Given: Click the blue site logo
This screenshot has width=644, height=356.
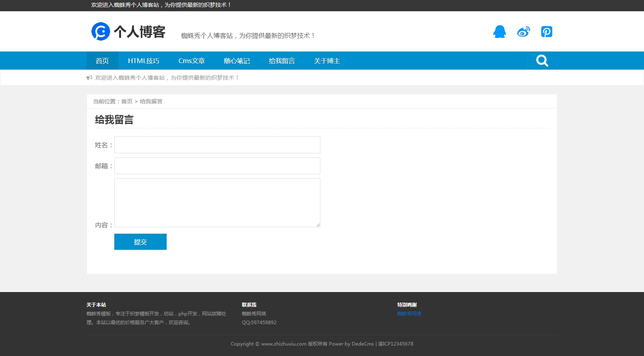Looking at the screenshot, I should point(101,31).
